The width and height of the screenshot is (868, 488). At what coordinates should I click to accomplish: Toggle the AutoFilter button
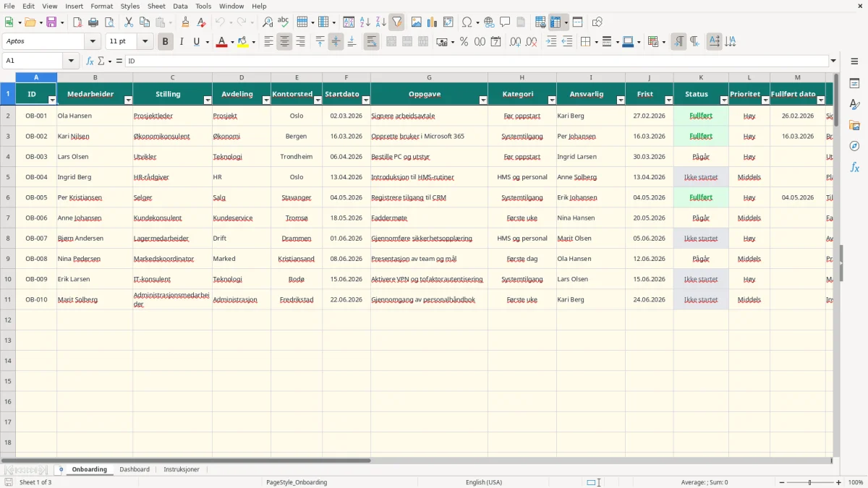pyautogui.click(x=397, y=22)
